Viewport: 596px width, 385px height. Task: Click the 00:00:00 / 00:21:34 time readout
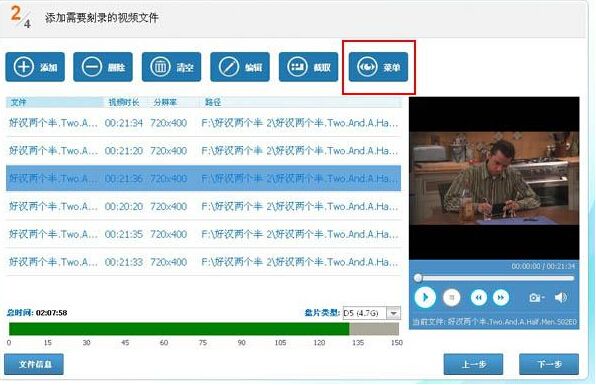point(543,266)
